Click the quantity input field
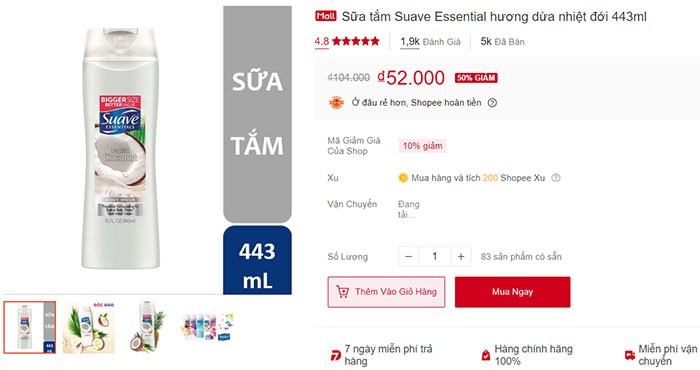700x370 pixels. click(434, 257)
